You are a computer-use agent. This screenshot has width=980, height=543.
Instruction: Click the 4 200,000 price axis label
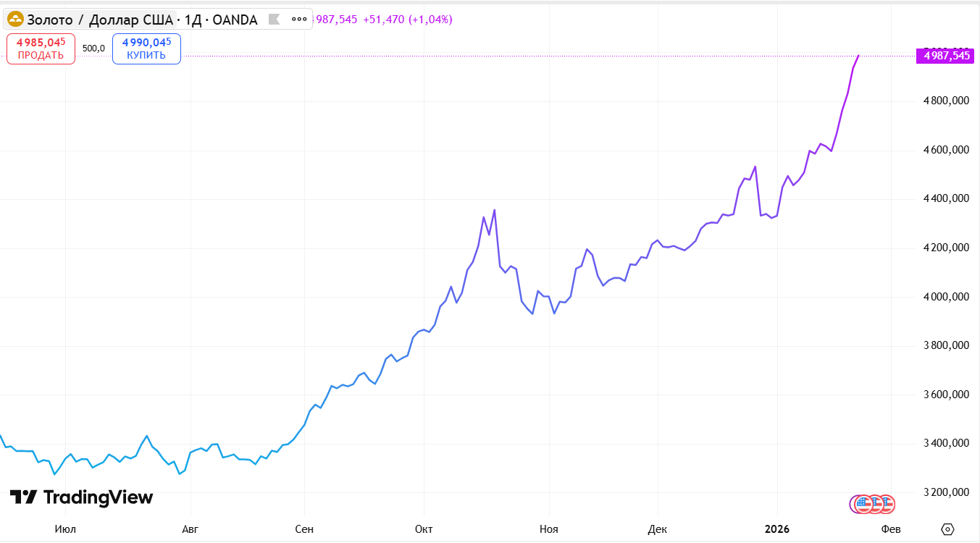pos(945,248)
